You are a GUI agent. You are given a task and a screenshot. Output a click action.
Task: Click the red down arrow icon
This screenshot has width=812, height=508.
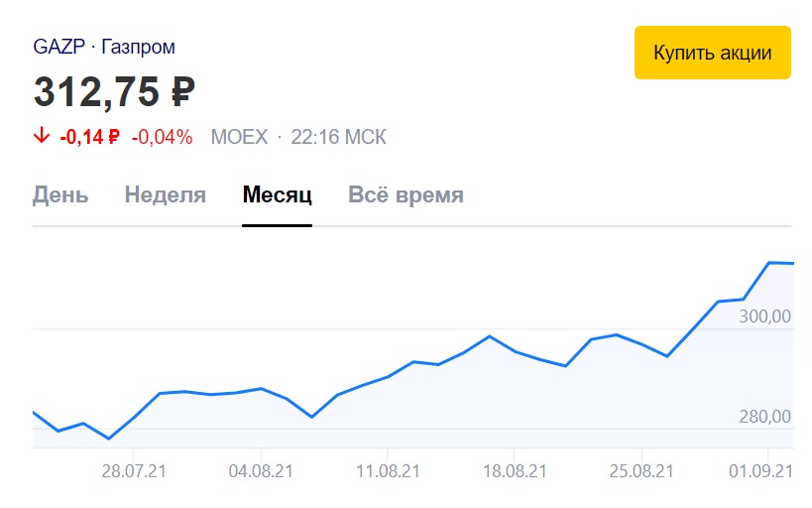click(42, 136)
